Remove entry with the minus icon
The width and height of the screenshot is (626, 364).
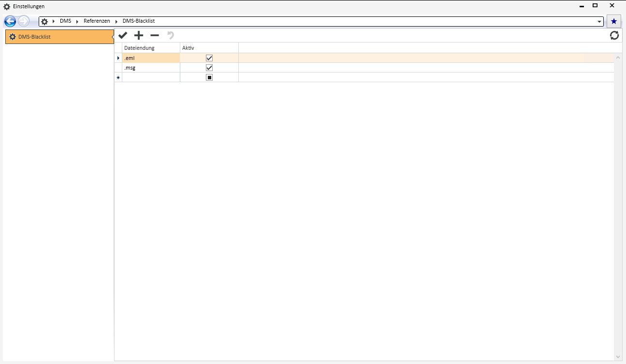coord(155,35)
